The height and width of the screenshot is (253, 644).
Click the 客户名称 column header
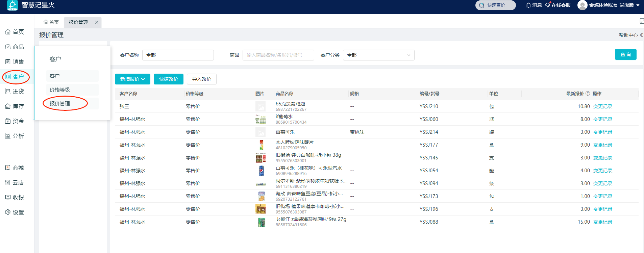(128, 94)
